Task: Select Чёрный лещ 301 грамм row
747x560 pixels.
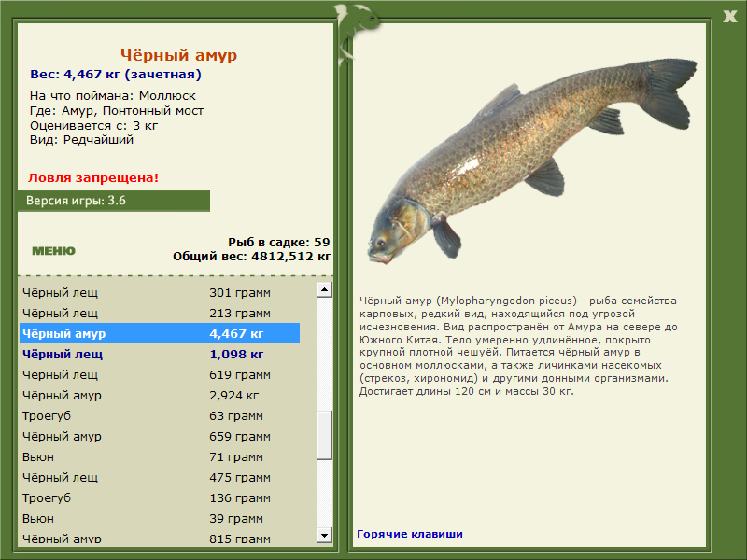Action: (x=160, y=292)
